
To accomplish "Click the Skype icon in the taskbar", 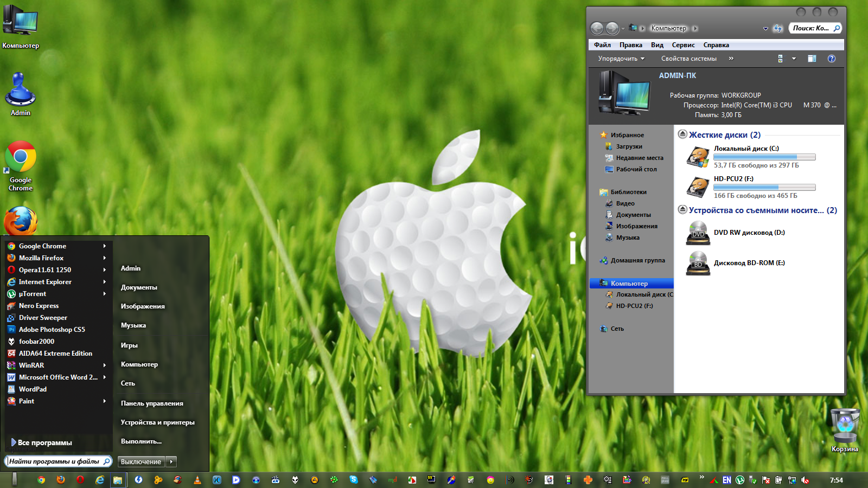I will pyautogui.click(x=354, y=480).
